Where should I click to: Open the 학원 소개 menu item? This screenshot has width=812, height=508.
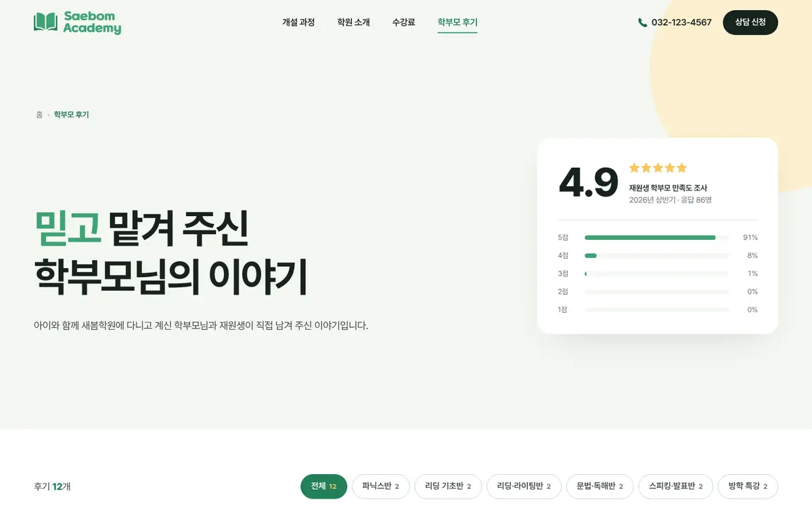pyautogui.click(x=353, y=22)
